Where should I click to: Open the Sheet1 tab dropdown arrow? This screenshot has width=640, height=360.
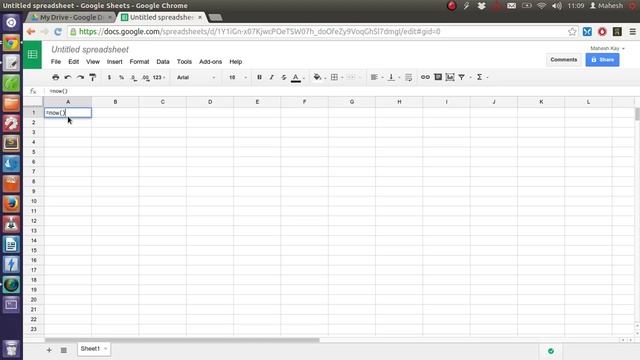click(106, 349)
